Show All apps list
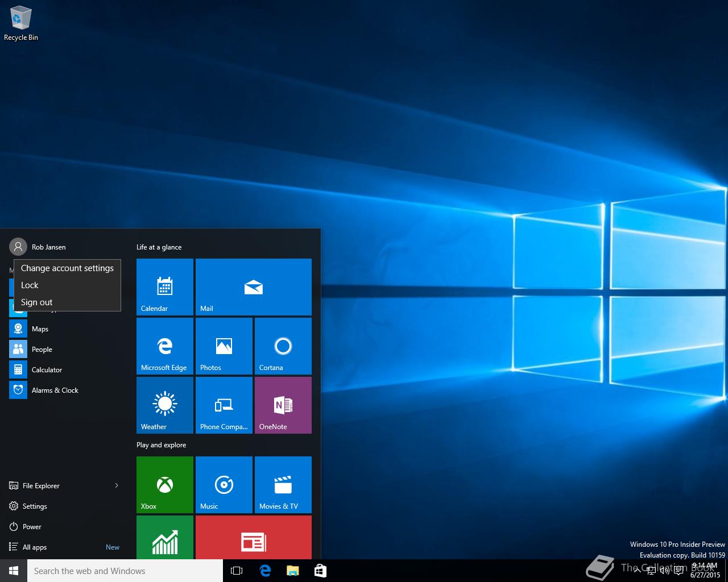The height and width of the screenshot is (582, 728). click(65, 547)
